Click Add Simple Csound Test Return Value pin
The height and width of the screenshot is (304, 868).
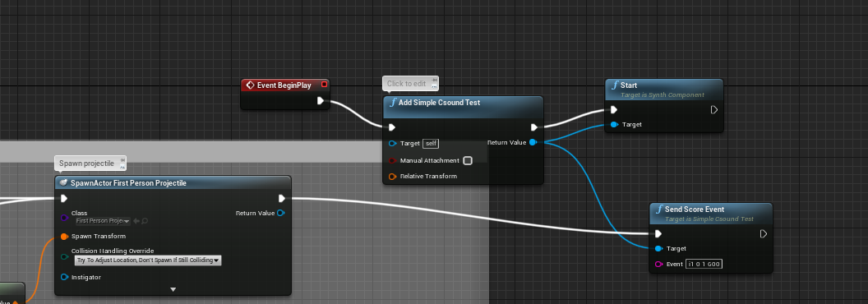[x=533, y=142]
